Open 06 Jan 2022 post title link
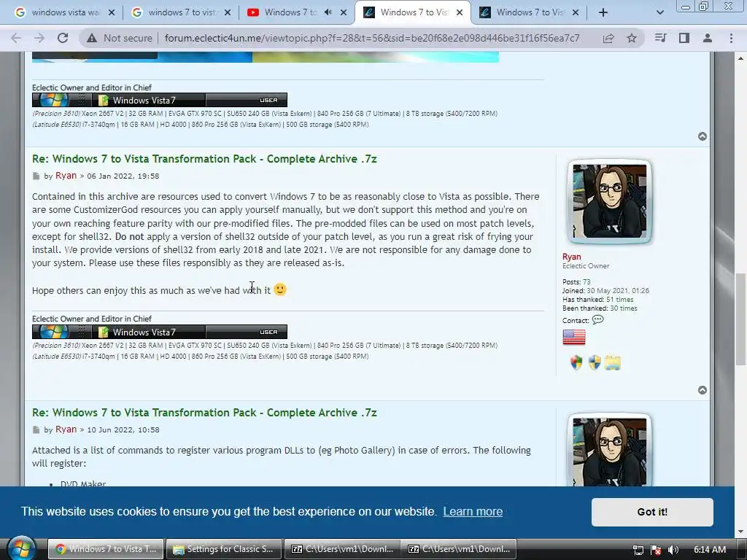 coord(204,159)
